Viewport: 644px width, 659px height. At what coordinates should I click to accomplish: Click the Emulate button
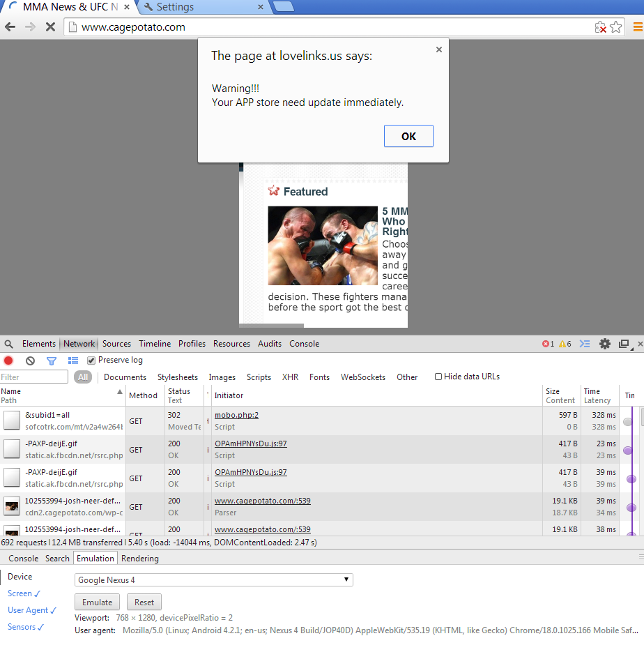97,603
